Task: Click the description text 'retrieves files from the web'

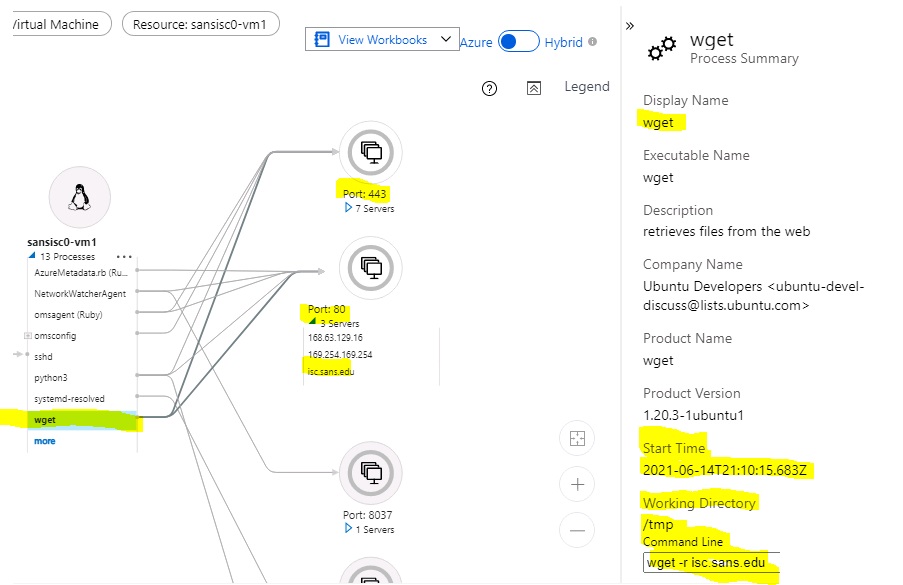Action: [x=727, y=231]
